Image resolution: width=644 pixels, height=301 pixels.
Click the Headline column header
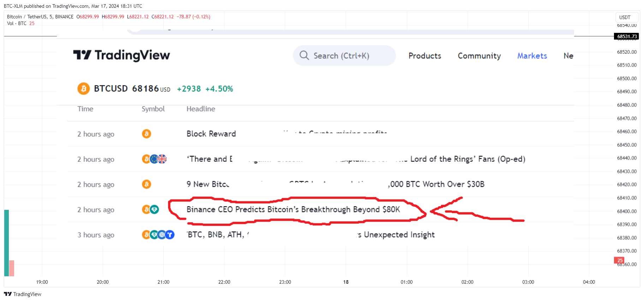pos(201,109)
